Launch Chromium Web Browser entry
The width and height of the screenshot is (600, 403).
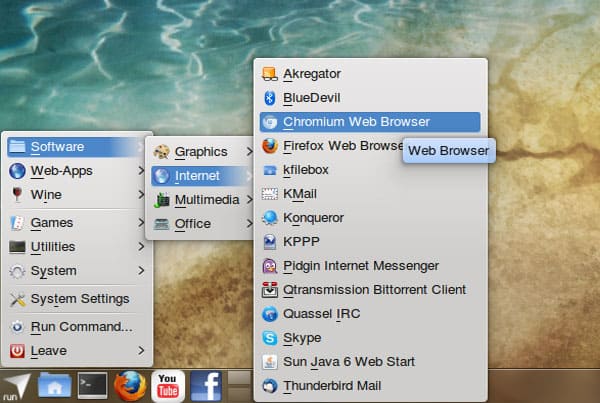pyautogui.click(x=370, y=122)
